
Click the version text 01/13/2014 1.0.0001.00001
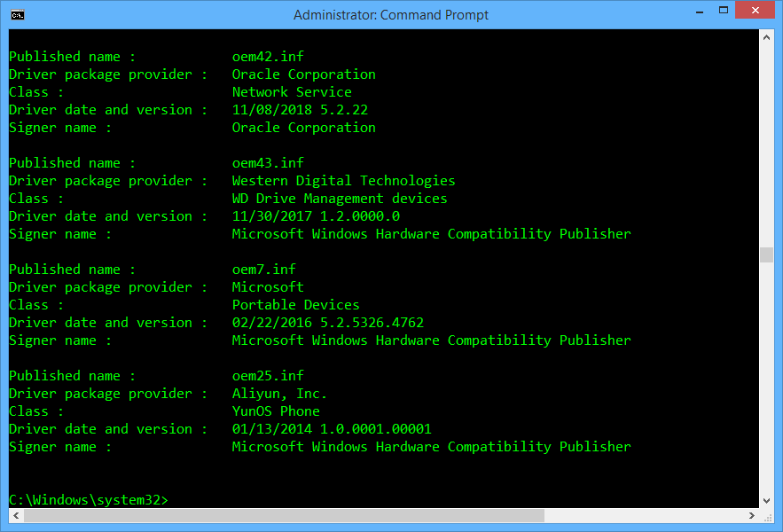332,429
